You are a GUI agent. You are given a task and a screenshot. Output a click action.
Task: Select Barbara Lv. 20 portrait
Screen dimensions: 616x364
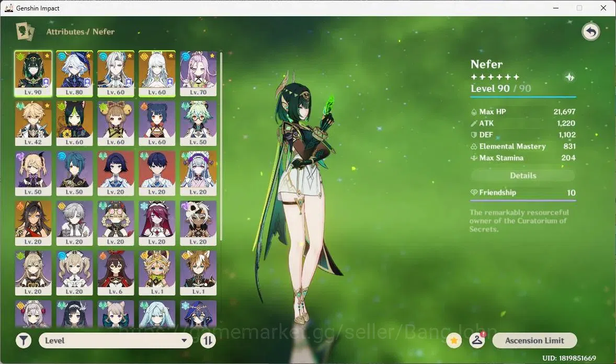(74, 273)
